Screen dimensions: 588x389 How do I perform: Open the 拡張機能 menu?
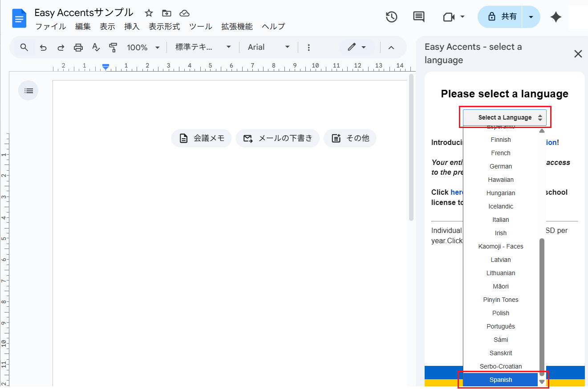click(x=237, y=27)
